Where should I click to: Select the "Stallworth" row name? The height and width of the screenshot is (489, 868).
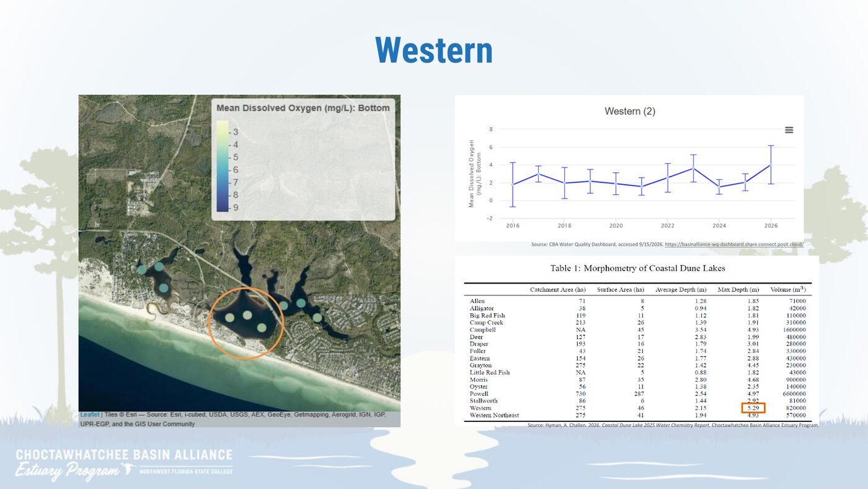pos(483,401)
